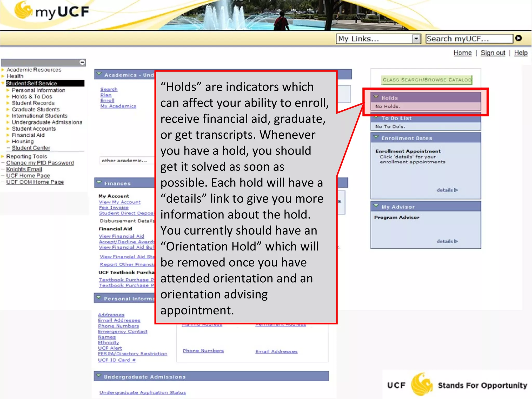Collapse the To Do List panel arrow
Screen dimensions: 532x399
(376, 118)
